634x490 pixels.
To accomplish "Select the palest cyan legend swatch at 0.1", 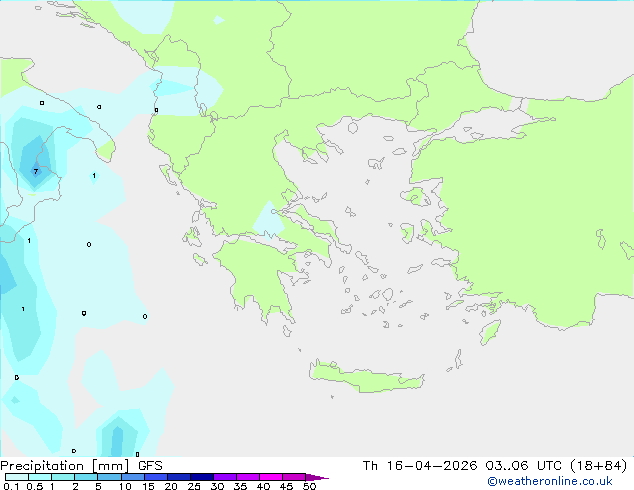I will pyautogui.click(x=17, y=477).
